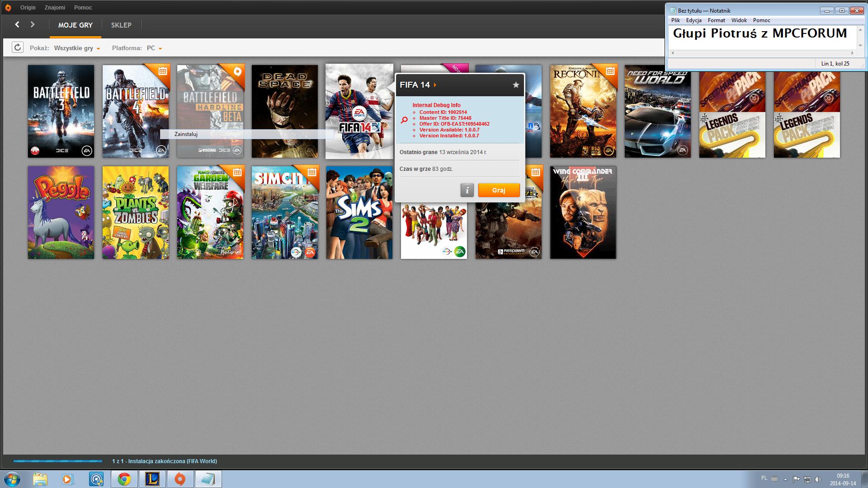Viewport: 868px width, 488px height.
Task: Select Zainstaluj context menu entry
Action: point(247,134)
